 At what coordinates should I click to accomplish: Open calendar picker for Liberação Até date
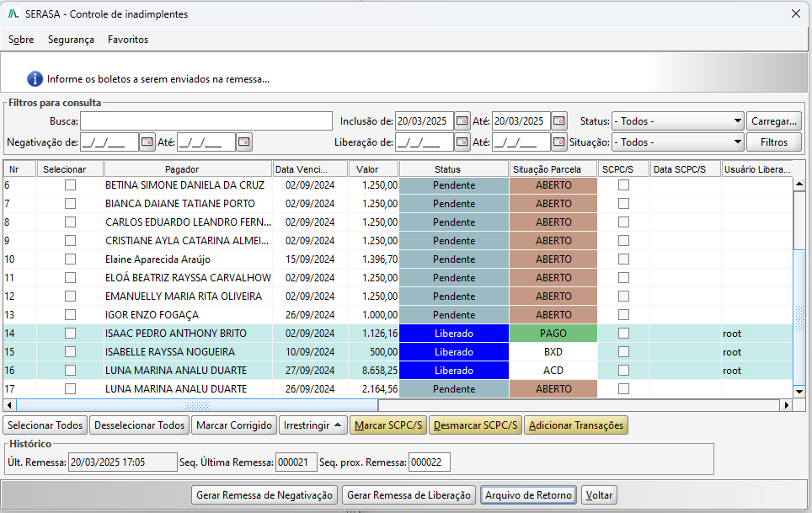pyautogui.click(x=558, y=142)
